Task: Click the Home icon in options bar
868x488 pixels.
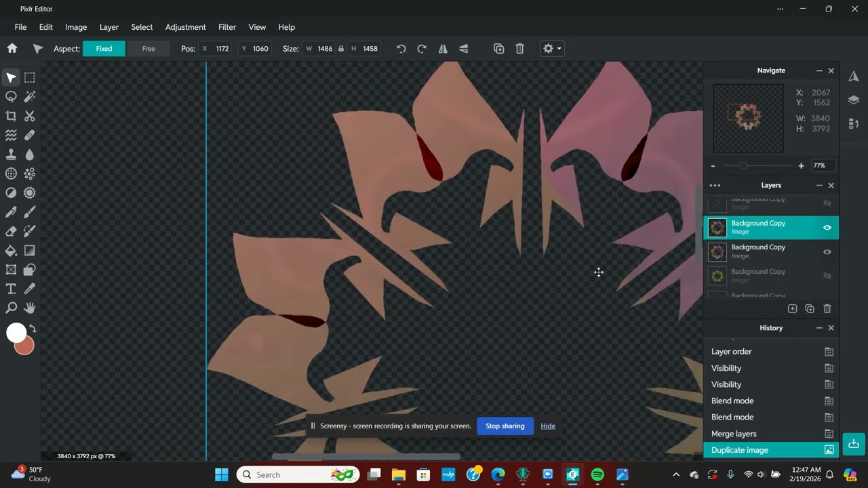Action: [12, 48]
